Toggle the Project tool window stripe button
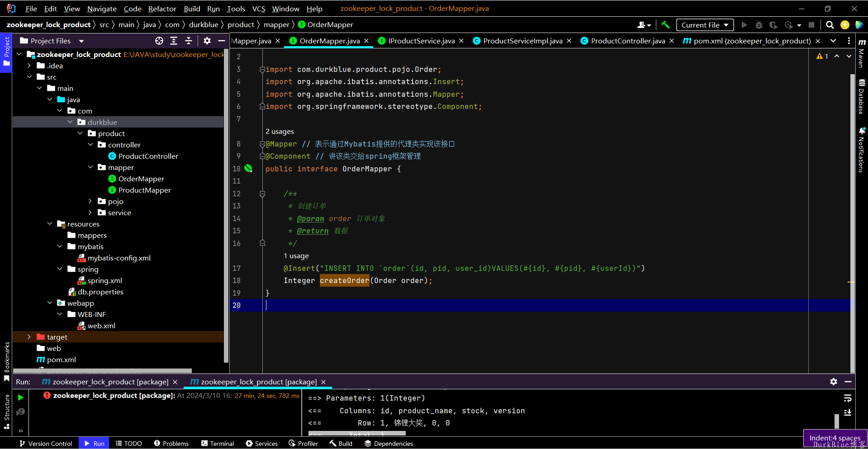Image resolution: width=868 pixels, height=449 pixels. pyautogui.click(x=6, y=52)
